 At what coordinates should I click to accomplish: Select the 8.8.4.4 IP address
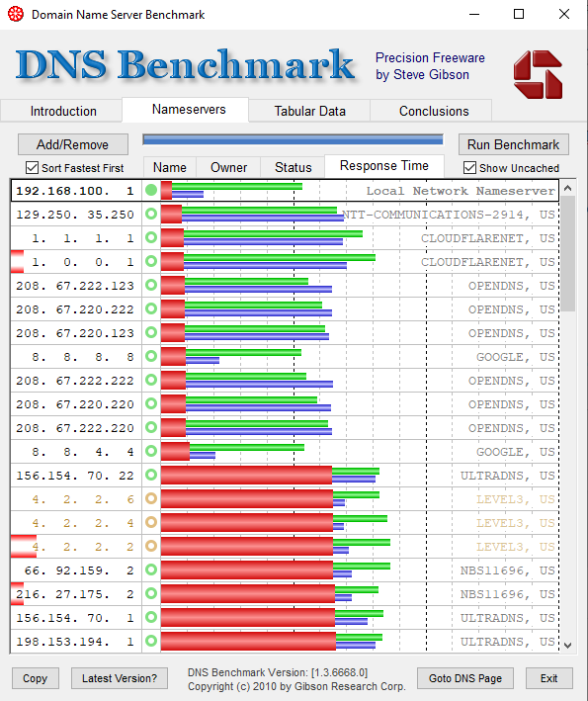[83, 452]
